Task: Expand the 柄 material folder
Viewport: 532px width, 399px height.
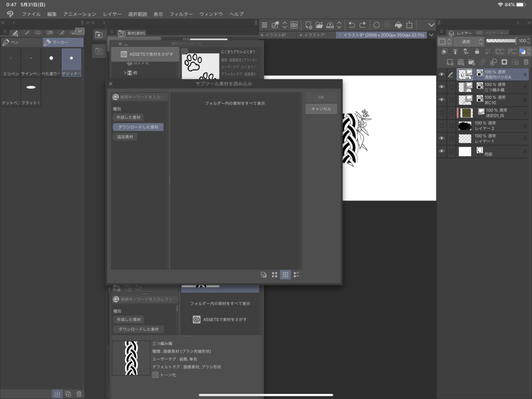Action: pyautogui.click(x=125, y=73)
